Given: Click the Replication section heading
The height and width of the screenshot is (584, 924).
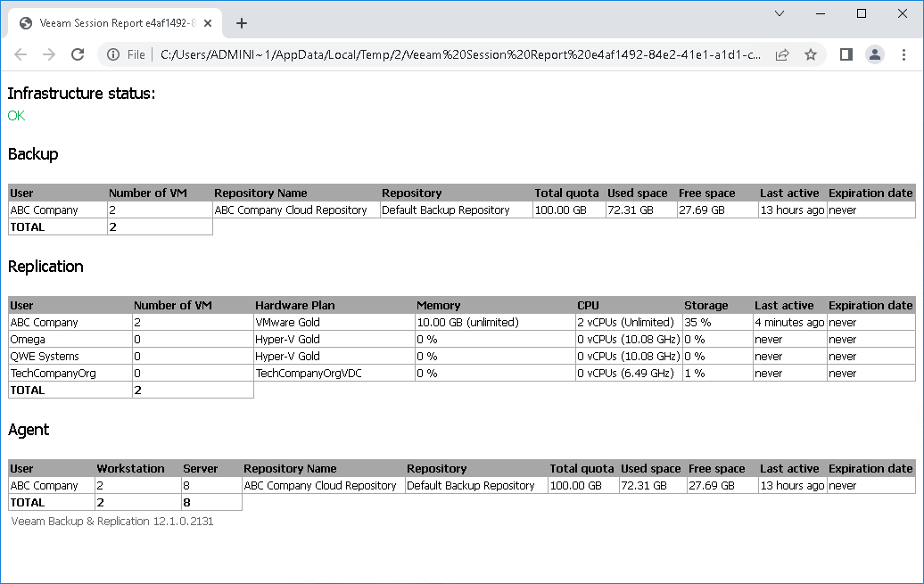Looking at the screenshot, I should 45,267.
